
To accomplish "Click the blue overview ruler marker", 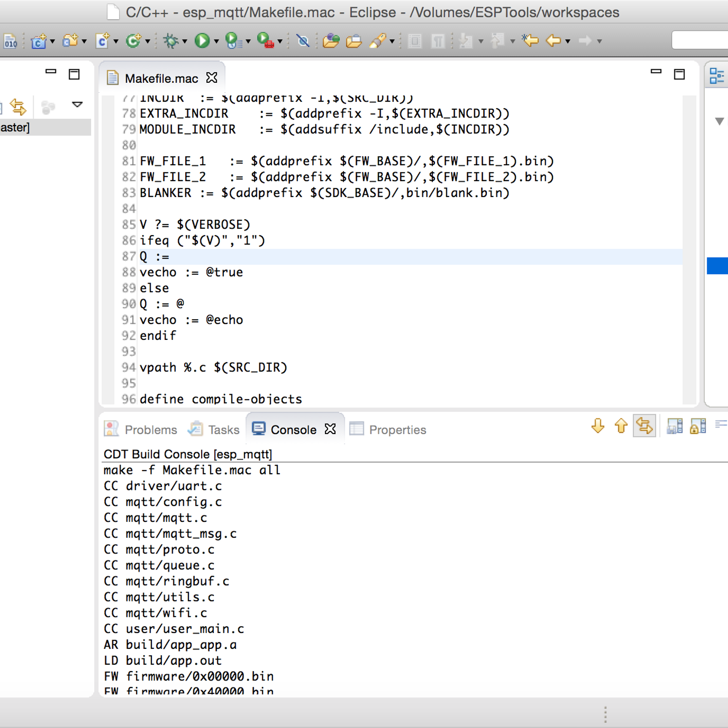I will (718, 266).
